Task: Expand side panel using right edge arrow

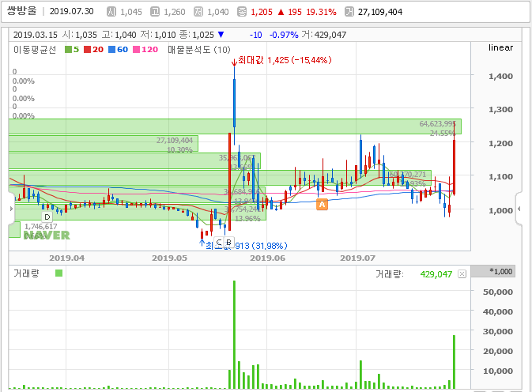Action: click(x=519, y=209)
